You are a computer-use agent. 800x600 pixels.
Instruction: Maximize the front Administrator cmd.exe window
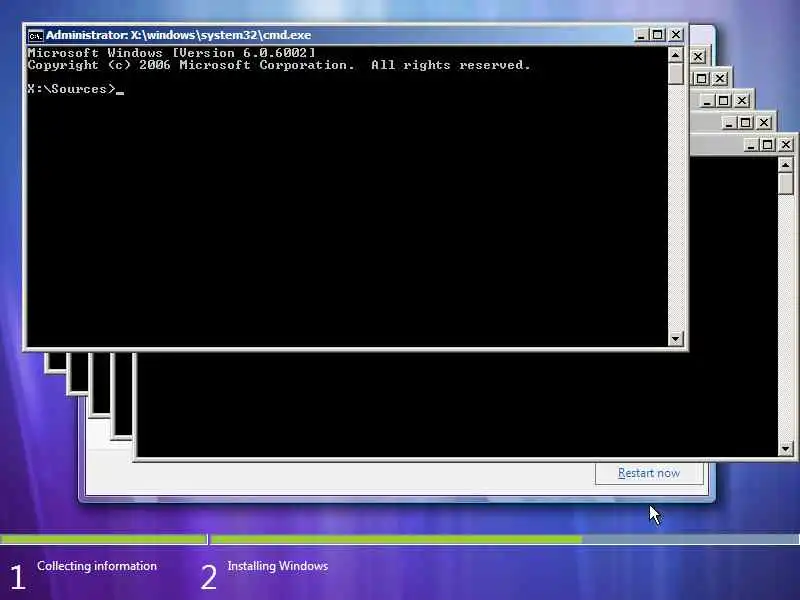pos(658,35)
